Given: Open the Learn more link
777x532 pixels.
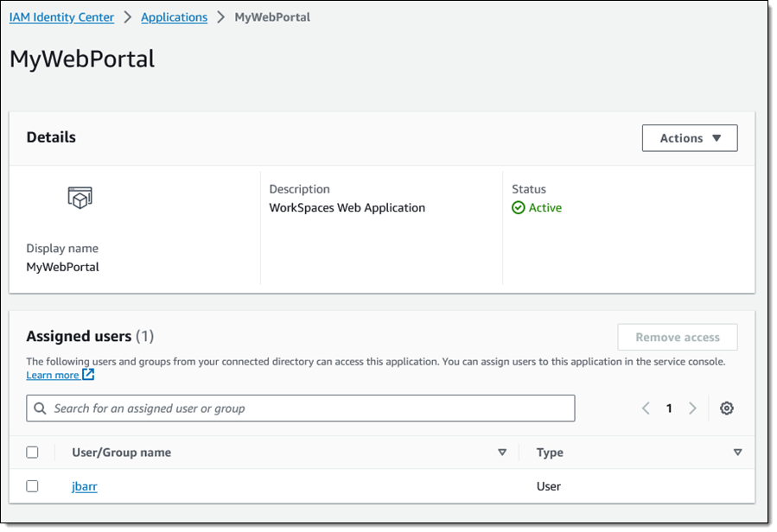Looking at the screenshot, I should click(53, 375).
